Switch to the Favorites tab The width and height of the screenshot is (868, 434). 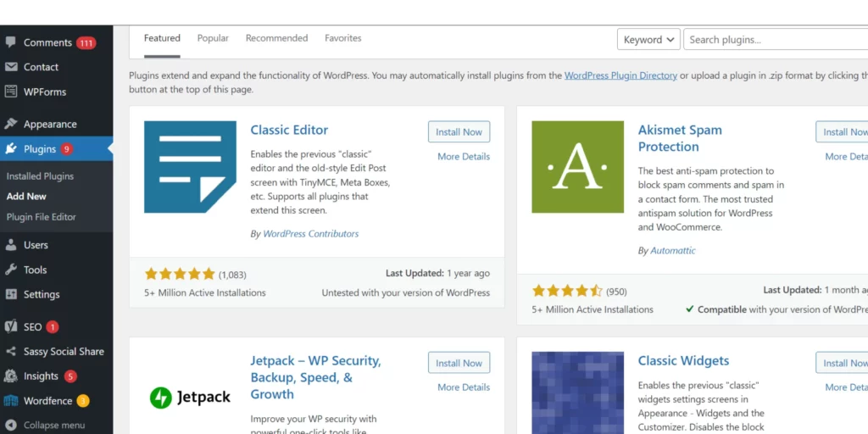(342, 38)
